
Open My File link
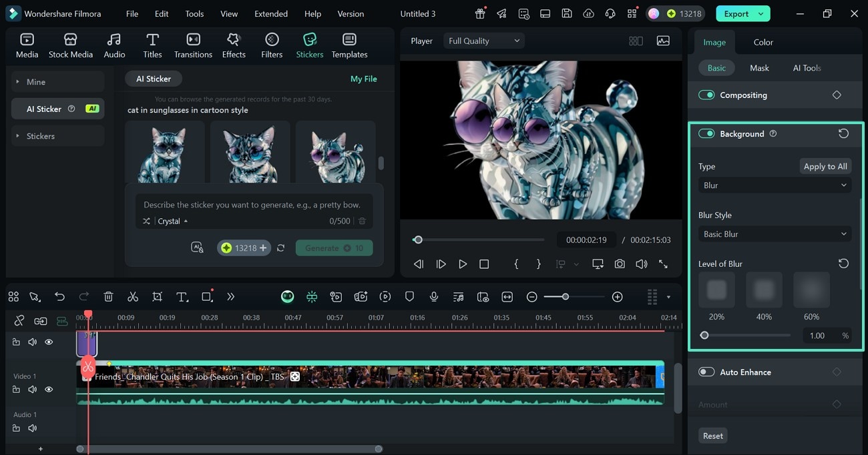coord(364,79)
